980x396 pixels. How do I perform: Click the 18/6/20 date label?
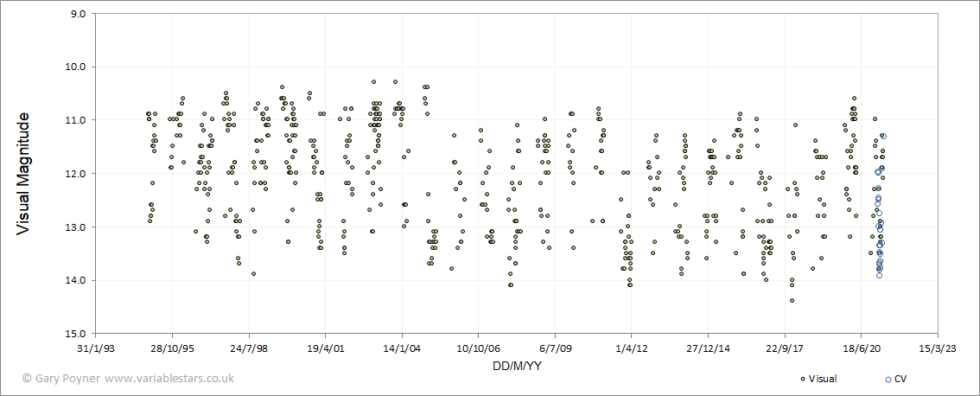[862, 348]
